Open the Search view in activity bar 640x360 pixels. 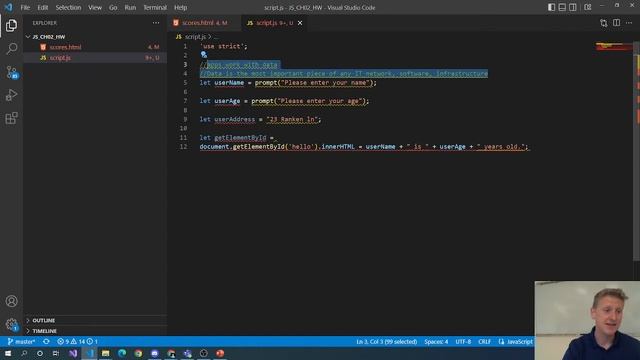coord(11,49)
